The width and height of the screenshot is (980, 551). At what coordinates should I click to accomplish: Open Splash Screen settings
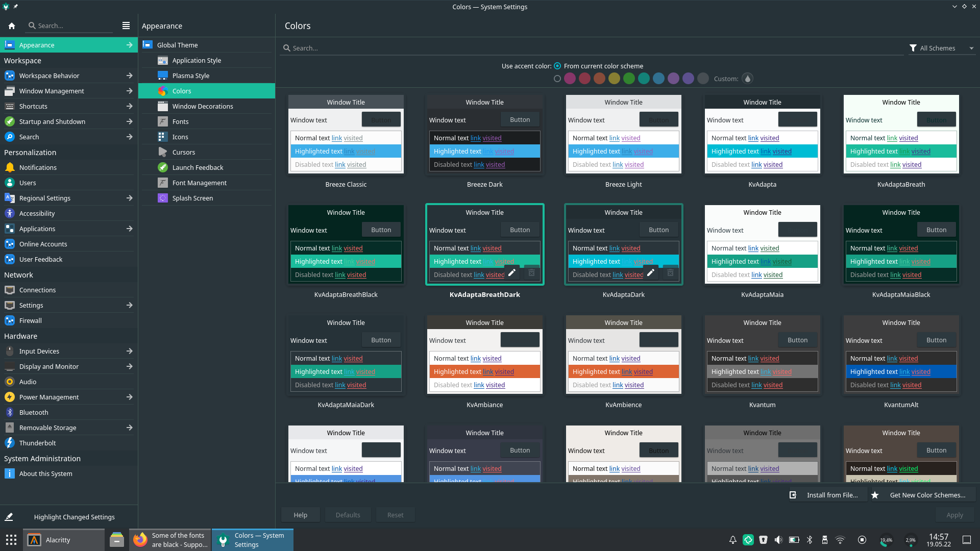(207, 198)
